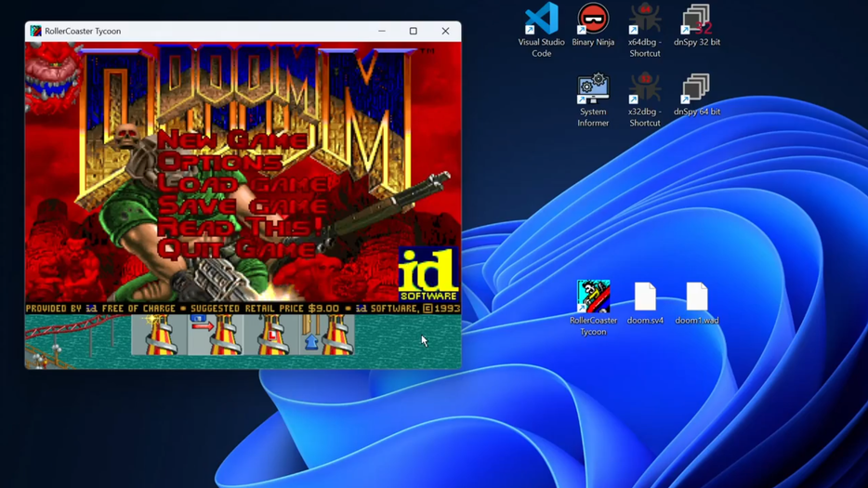This screenshot has width=868, height=488.
Task: Select the dnSpy 32 bit desktop icon
Action: click(696, 25)
